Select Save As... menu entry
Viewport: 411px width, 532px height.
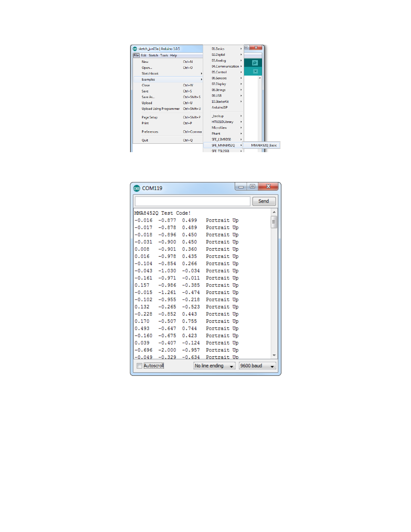168,97
